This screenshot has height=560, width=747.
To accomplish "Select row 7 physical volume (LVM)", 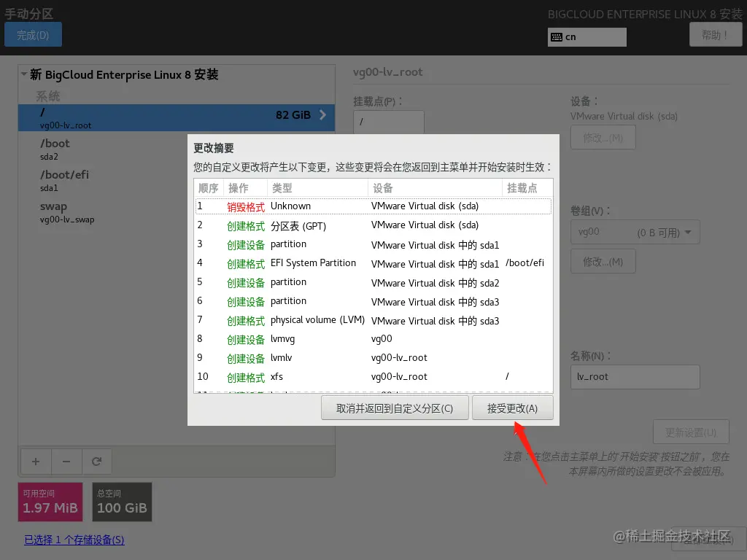I will [373, 321].
